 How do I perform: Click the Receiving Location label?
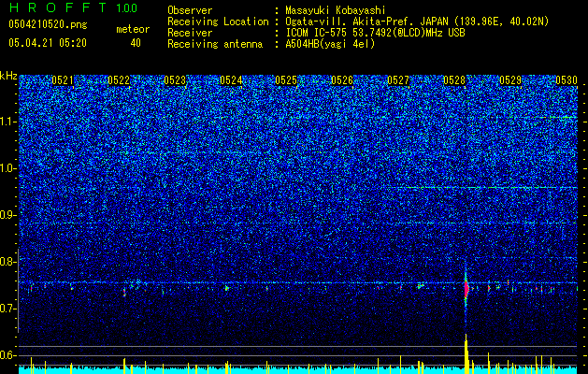(218, 22)
